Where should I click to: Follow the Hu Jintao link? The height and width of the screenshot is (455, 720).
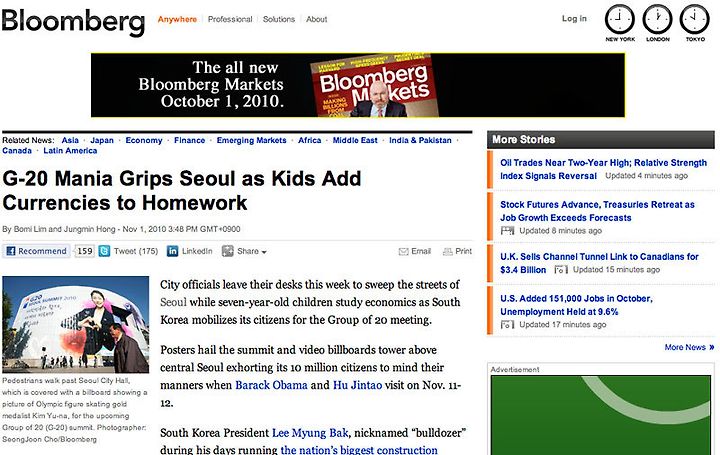tap(357, 385)
